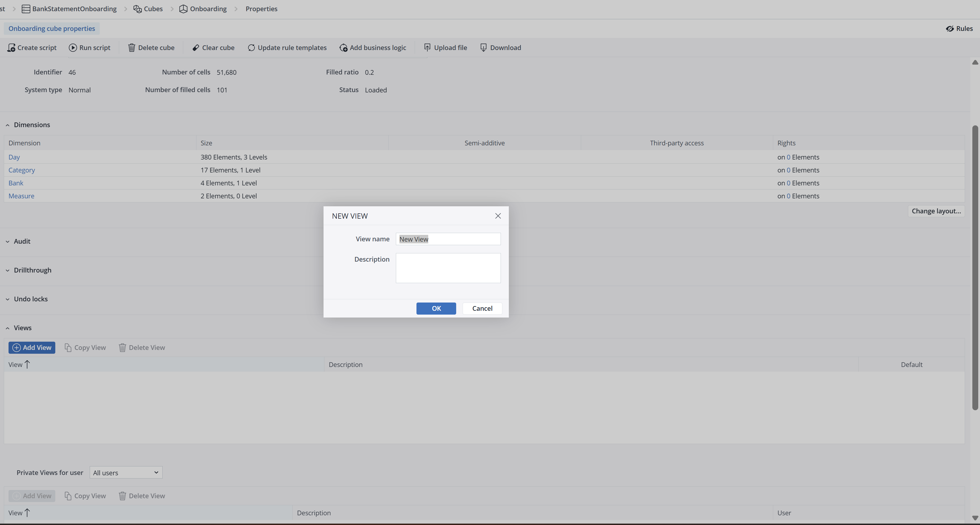The width and height of the screenshot is (980, 525).
Task: Click Update rule templates refresh icon
Action: click(251, 48)
